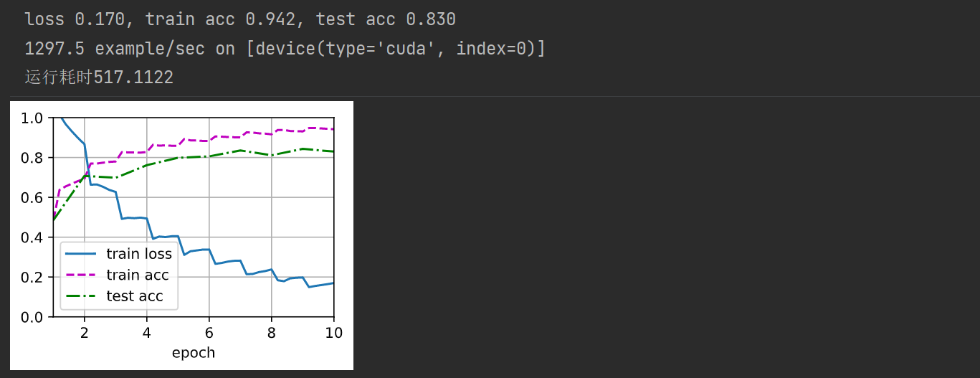Screen dimensions: 980x378
Task: Click the blue train loss legend line sample
Action: pos(82,254)
